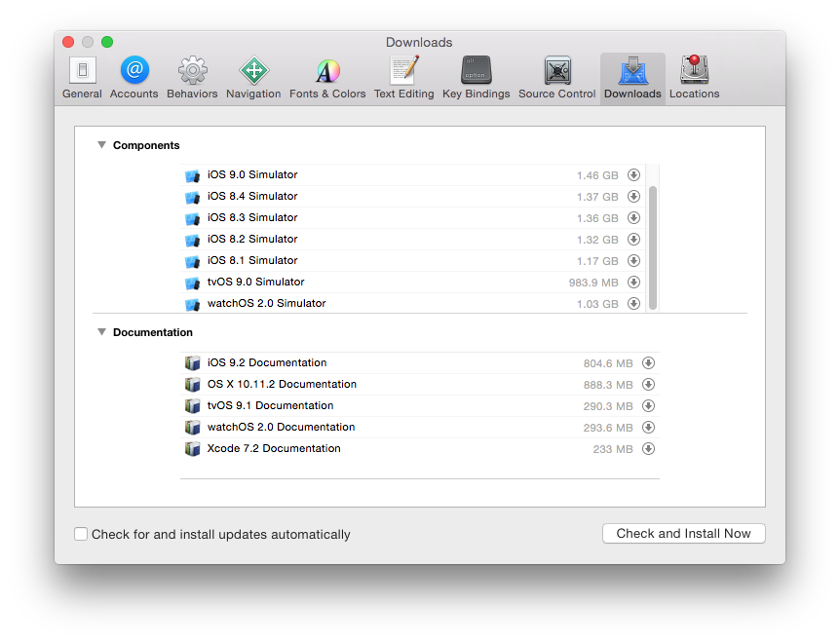Click the 804.6 MB size value
The width and height of the screenshot is (840, 642).
pyautogui.click(x=608, y=363)
